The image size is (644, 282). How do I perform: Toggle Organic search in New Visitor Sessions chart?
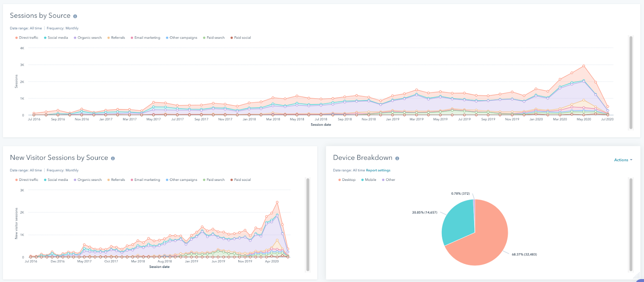[x=88, y=180]
